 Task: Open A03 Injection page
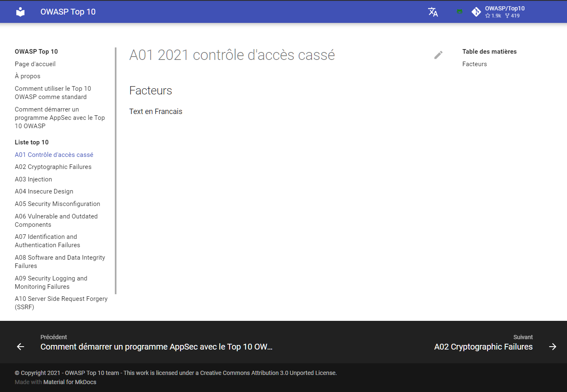(33, 179)
